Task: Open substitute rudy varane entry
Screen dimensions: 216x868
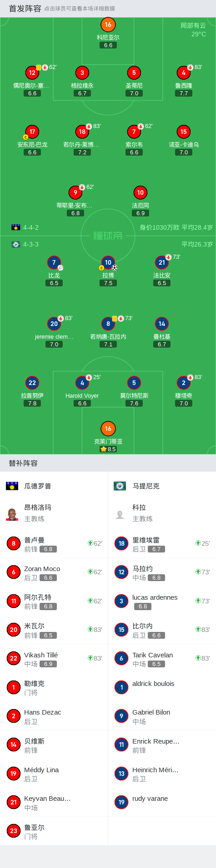Action: coord(162,802)
